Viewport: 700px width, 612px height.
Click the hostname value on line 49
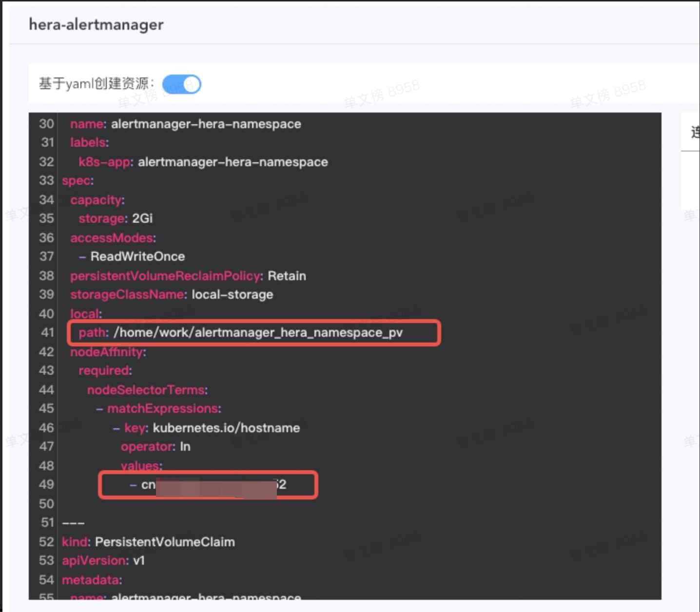pos(214,484)
